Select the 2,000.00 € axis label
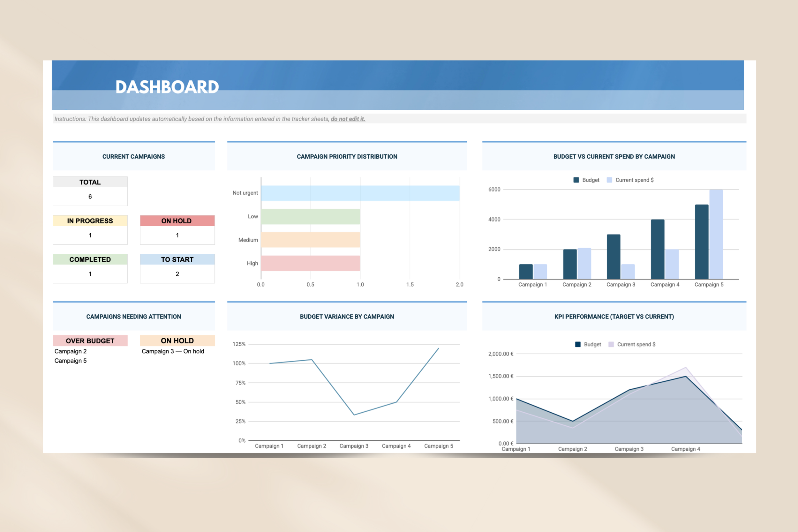The height and width of the screenshot is (532, 798). [x=501, y=354]
